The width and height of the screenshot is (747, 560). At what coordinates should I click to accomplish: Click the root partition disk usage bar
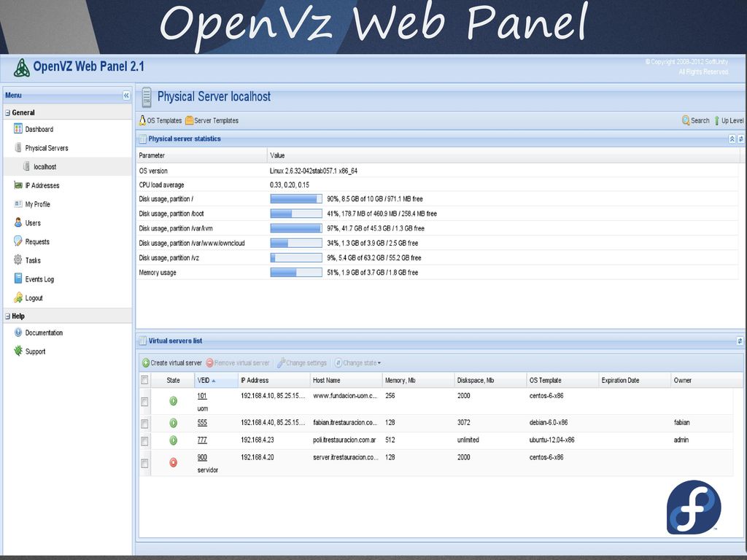pos(296,199)
